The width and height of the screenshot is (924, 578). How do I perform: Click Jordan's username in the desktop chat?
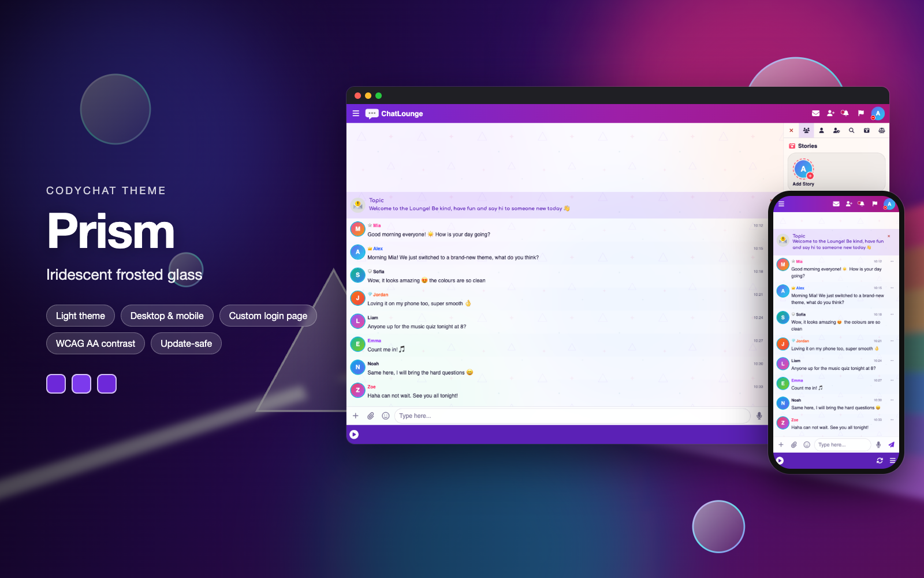[381, 295]
